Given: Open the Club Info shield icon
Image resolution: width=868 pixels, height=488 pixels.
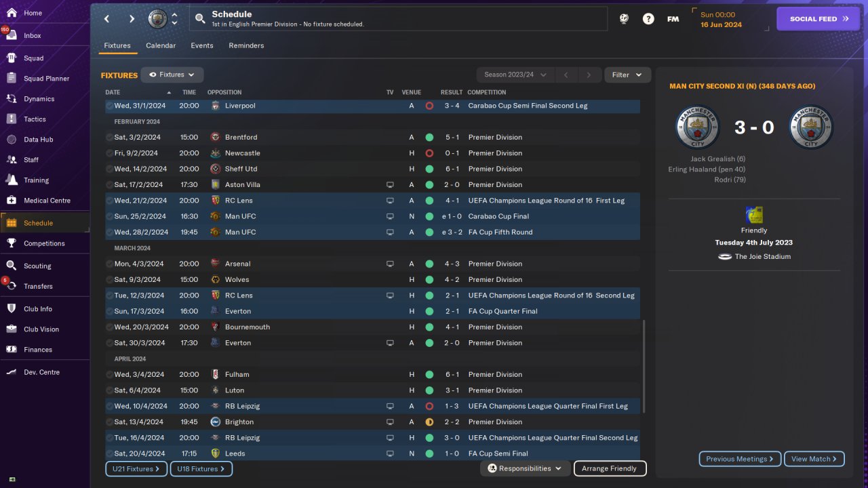Looking at the screenshot, I should (x=12, y=309).
